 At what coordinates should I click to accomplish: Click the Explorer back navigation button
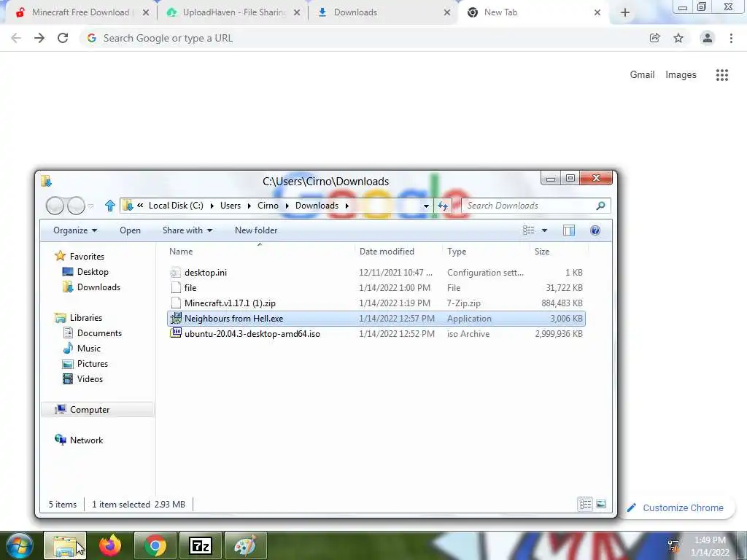[55, 206]
